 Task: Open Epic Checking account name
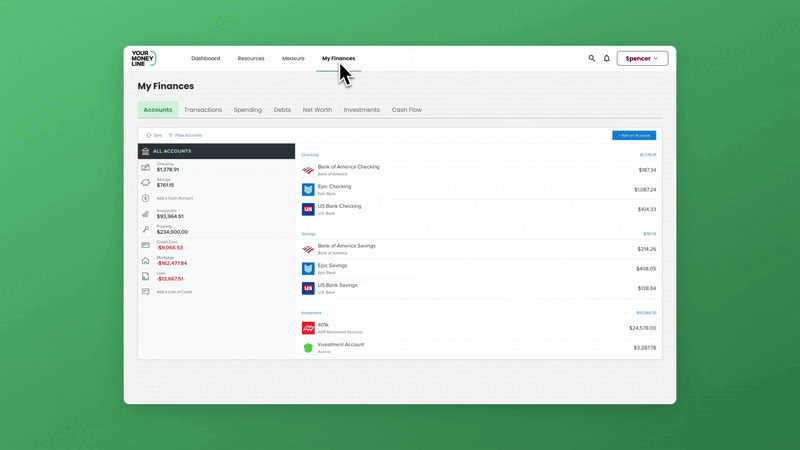pos(334,186)
